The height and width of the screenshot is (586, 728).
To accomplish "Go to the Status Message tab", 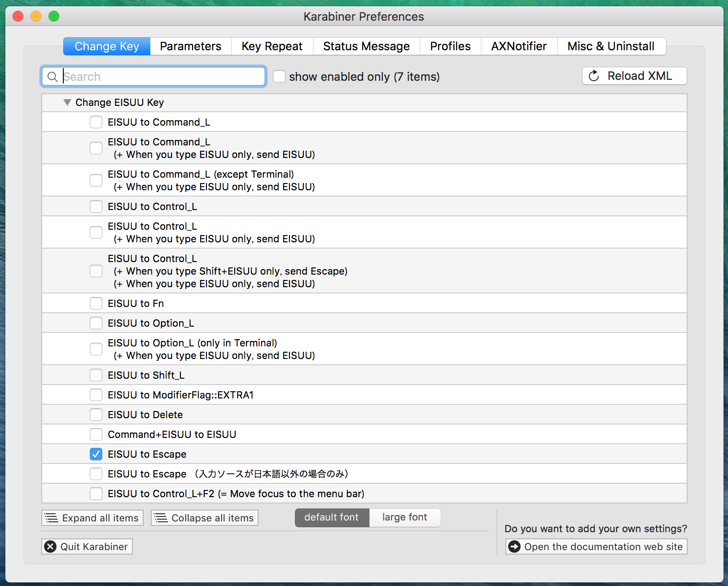I will pos(366,46).
